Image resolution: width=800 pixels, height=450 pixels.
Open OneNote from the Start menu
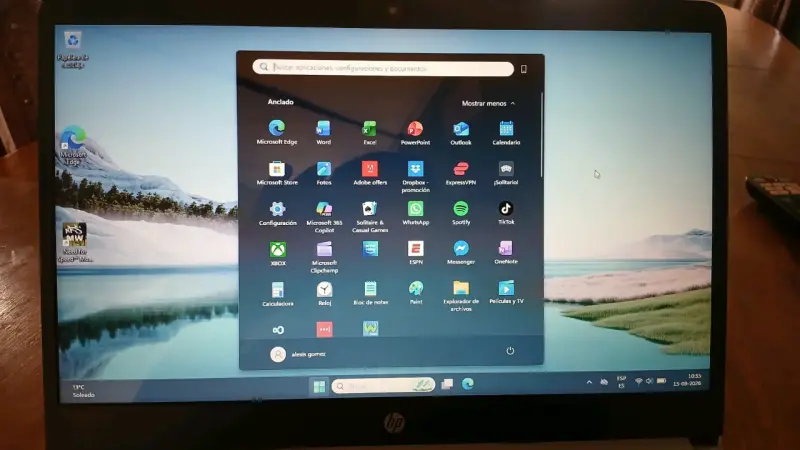(506, 253)
